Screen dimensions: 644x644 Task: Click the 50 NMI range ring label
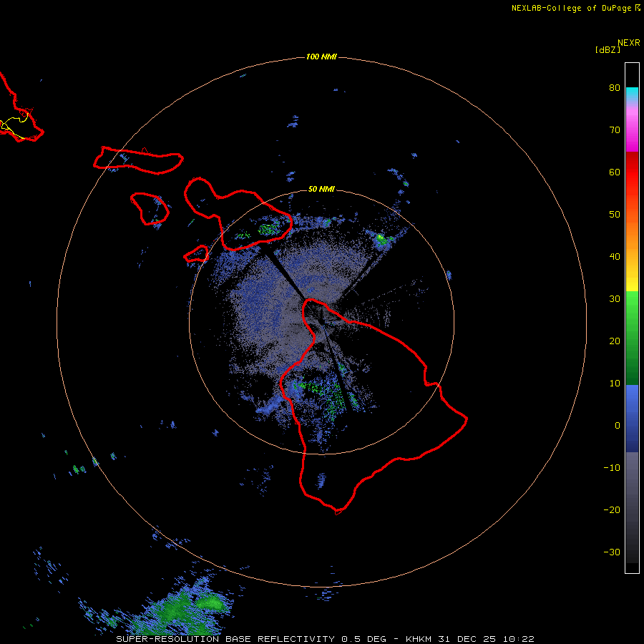[x=321, y=189]
